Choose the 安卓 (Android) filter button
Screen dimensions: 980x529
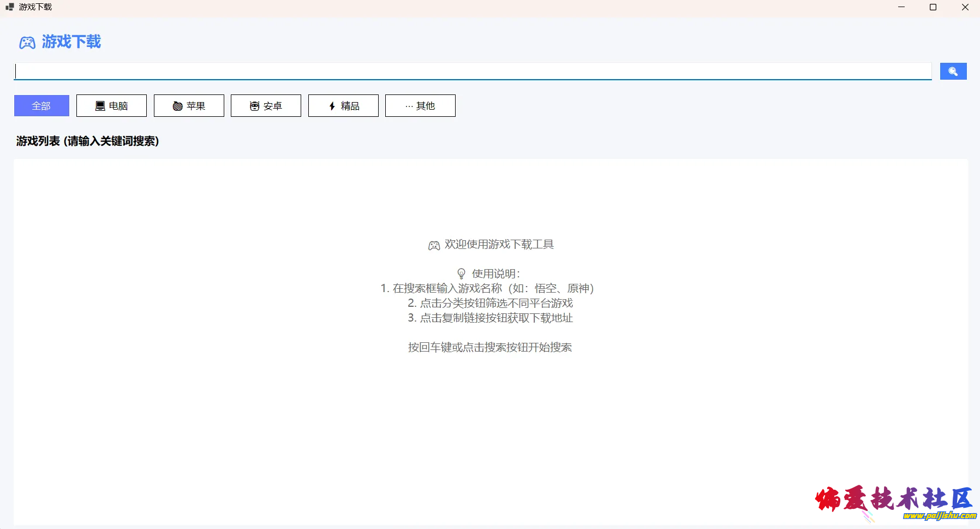(x=266, y=106)
